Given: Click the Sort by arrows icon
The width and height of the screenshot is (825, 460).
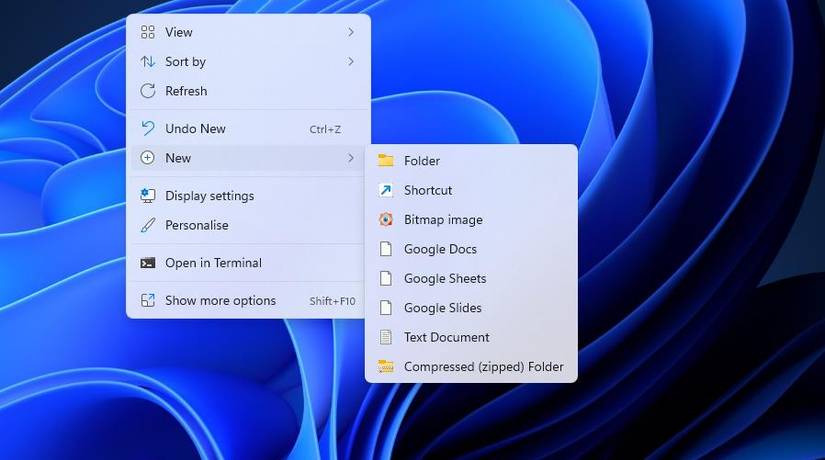Looking at the screenshot, I should [x=148, y=62].
